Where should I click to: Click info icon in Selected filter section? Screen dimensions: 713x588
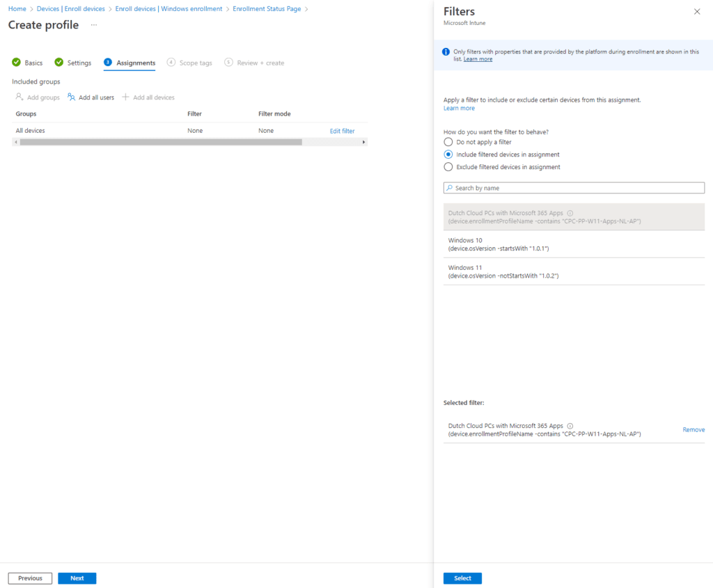click(x=570, y=426)
